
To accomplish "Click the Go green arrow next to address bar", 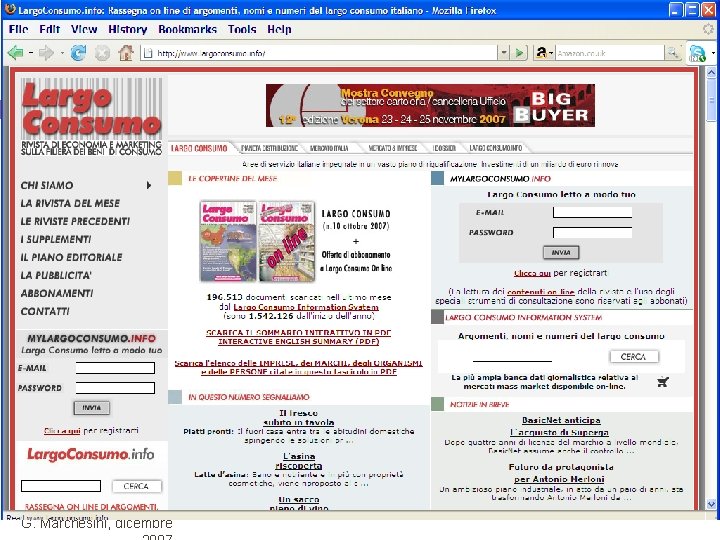I will click(519, 53).
